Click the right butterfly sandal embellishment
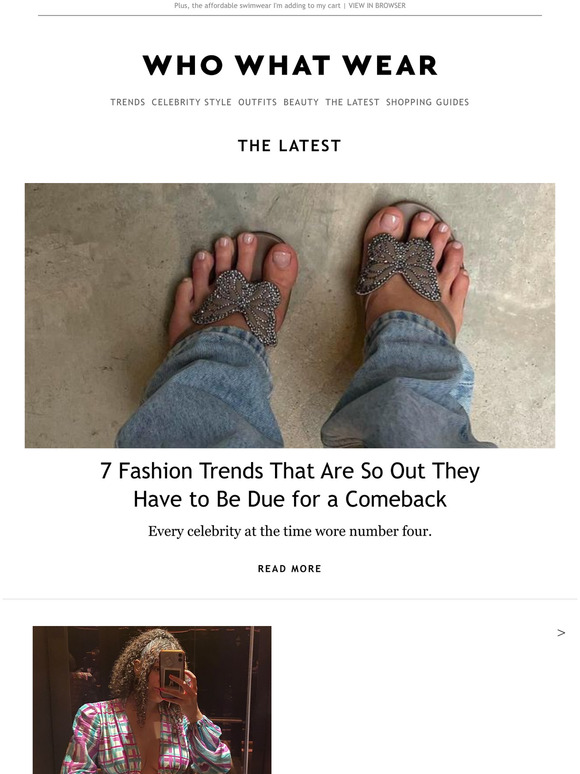The image size is (580, 774). [399, 266]
